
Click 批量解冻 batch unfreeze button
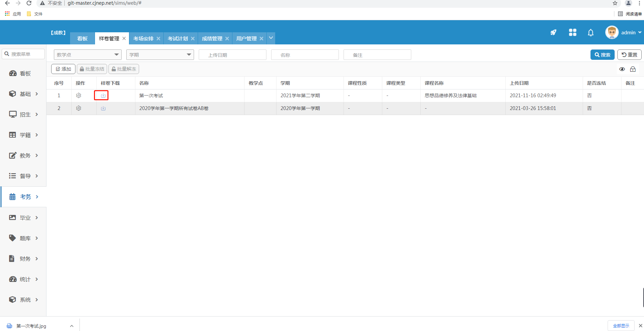click(124, 69)
